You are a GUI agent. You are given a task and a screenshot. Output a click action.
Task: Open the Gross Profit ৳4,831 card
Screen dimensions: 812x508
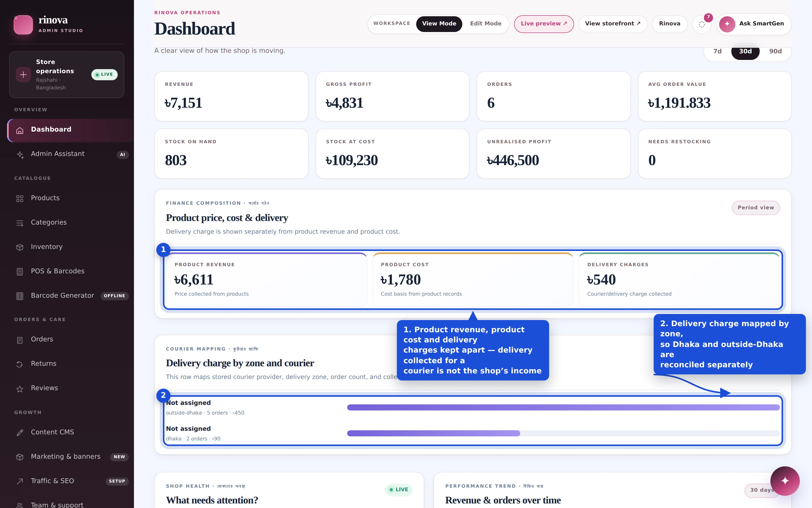[x=392, y=96]
